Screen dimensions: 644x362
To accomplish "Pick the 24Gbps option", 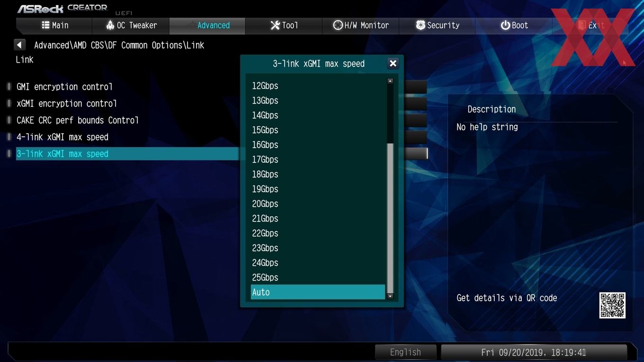I will coord(318,263).
